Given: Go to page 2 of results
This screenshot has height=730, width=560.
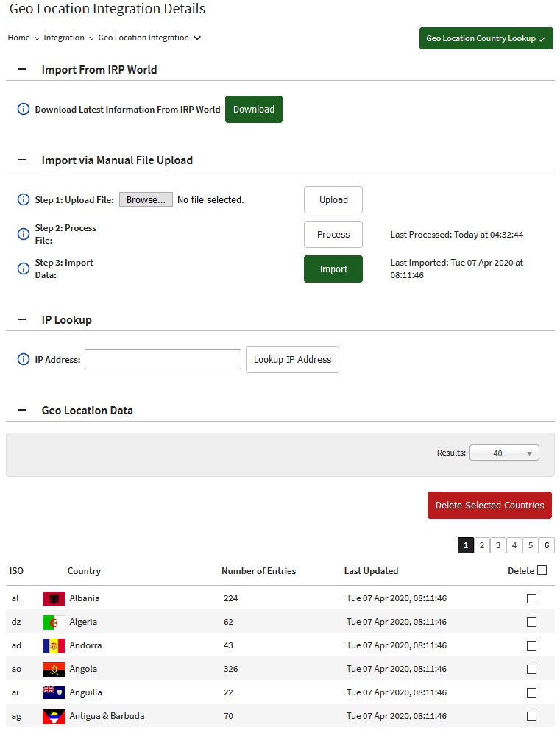Looking at the screenshot, I should click(x=481, y=545).
